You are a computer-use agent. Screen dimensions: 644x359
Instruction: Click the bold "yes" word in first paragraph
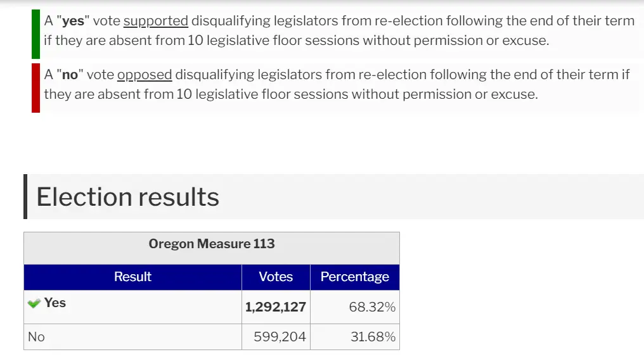pos(74,21)
